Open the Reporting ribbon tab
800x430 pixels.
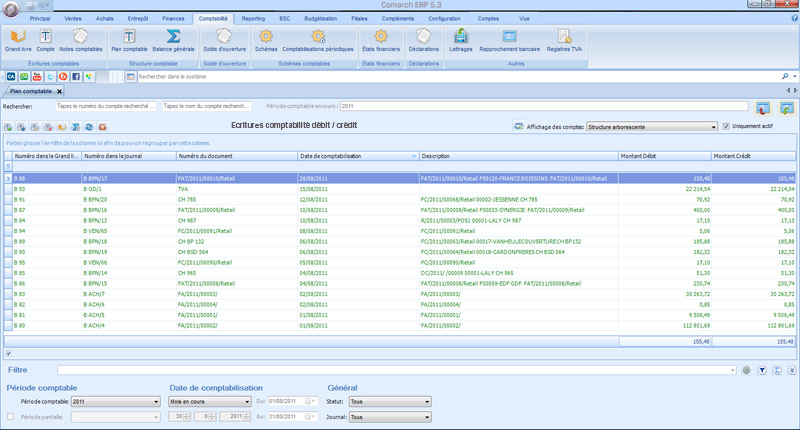[253, 18]
